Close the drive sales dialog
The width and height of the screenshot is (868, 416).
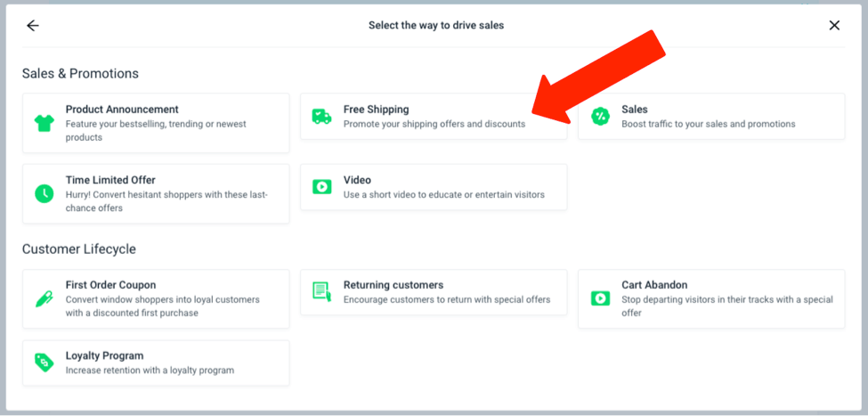834,26
